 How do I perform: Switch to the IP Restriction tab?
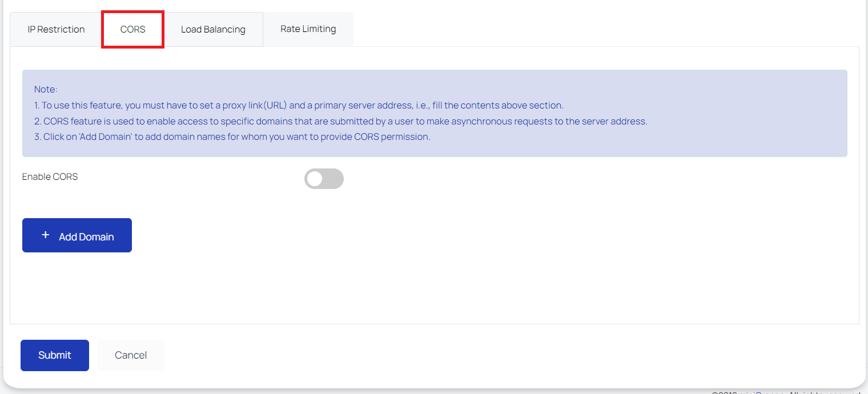click(x=55, y=29)
